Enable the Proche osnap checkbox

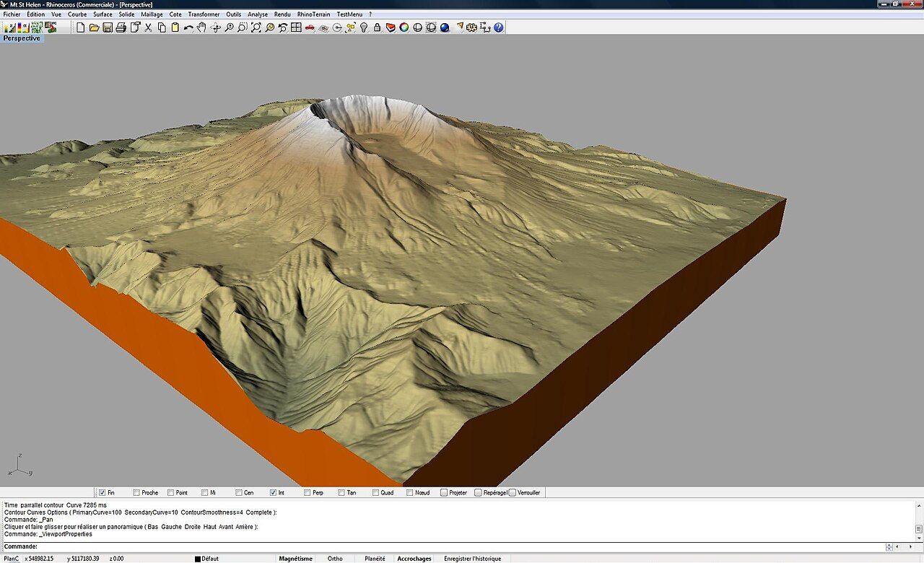[136, 492]
